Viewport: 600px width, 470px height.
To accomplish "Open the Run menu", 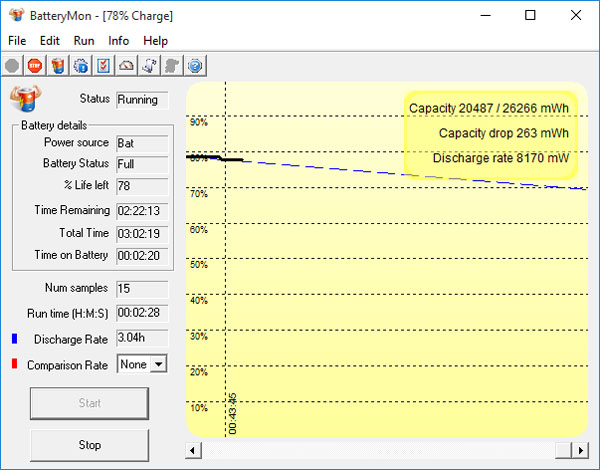I will click(x=84, y=41).
